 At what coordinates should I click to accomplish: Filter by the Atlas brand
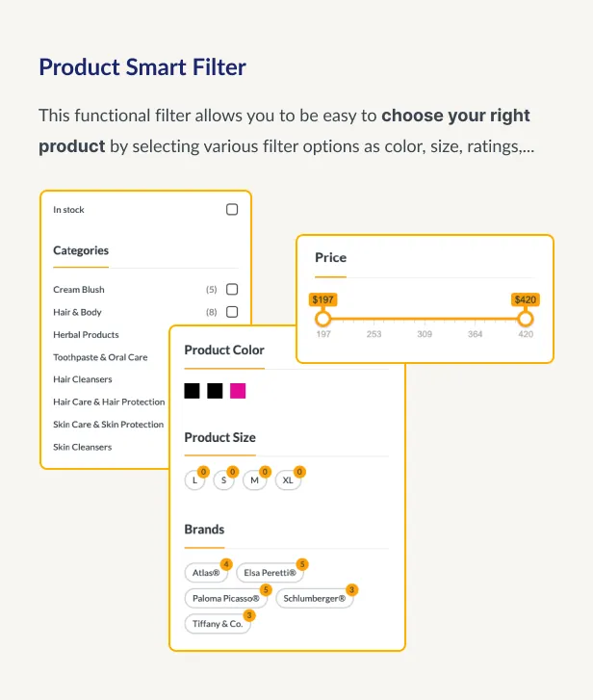(206, 573)
